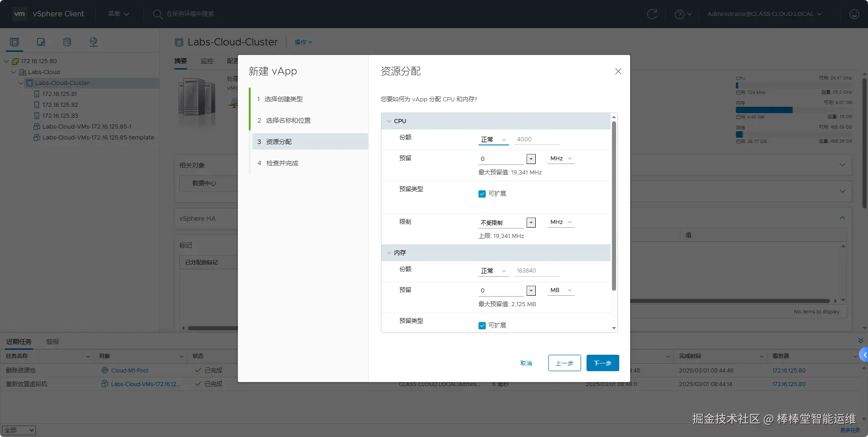The height and width of the screenshot is (437, 868).
Task: Click 取消 to cancel the vApp wizard
Action: pos(526,363)
